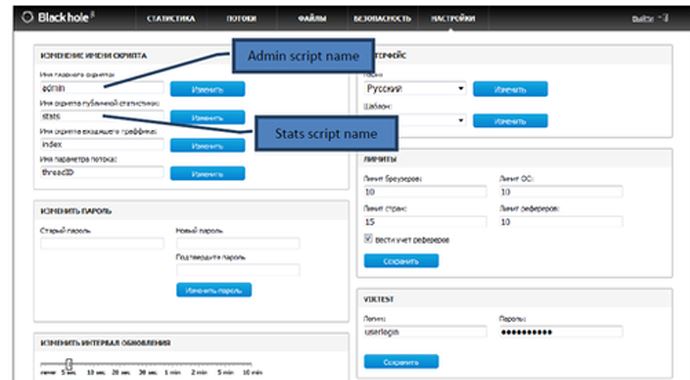Image resolution: width=690 pixels, height=380 pixels.
Task: Set update interval to 1 min mark
Action: pos(172,372)
